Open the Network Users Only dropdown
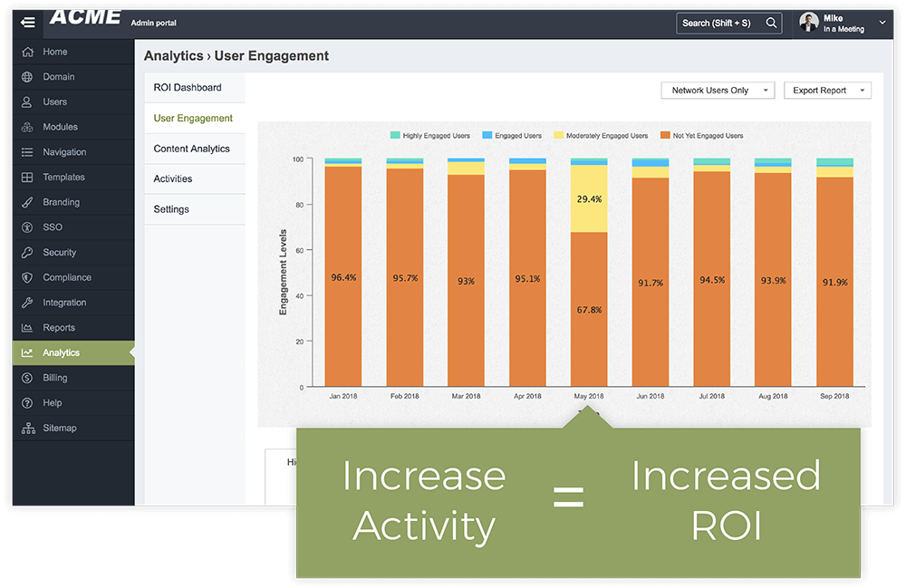 tap(718, 91)
